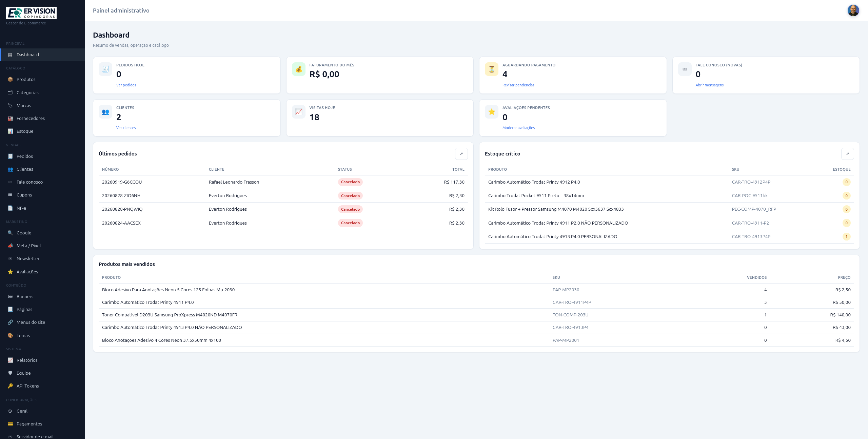The image size is (868, 439).
Task: Open Fale conosco in the sidebar
Action: [42, 182]
